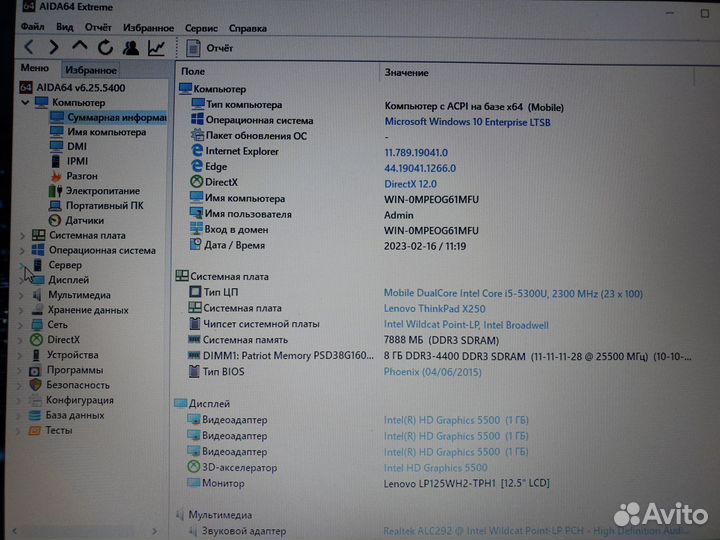Open Lenovo ThinkPad X250 link
This screenshot has width=720, height=540.
pos(434,309)
